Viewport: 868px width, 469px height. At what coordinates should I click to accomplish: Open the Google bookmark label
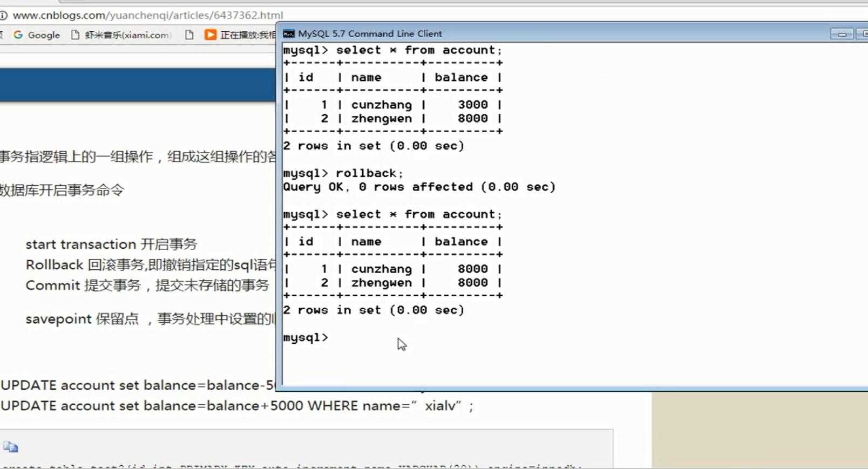point(44,35)
